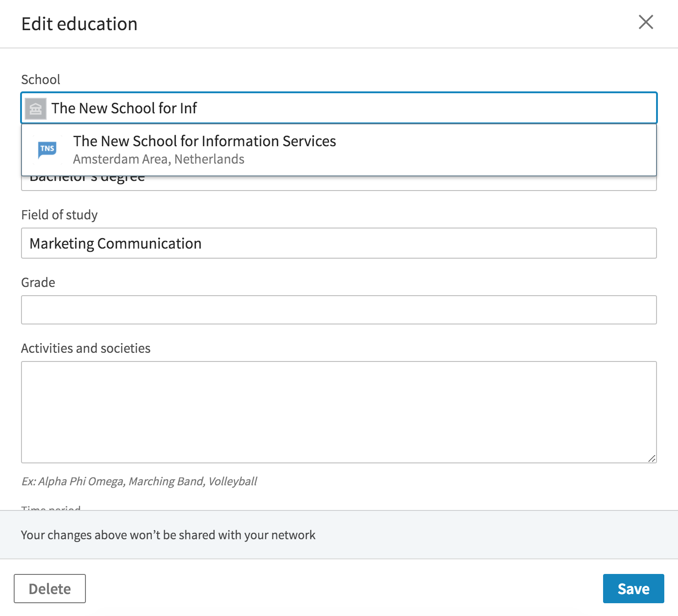Click the text area resize handle

pos(652,458)
